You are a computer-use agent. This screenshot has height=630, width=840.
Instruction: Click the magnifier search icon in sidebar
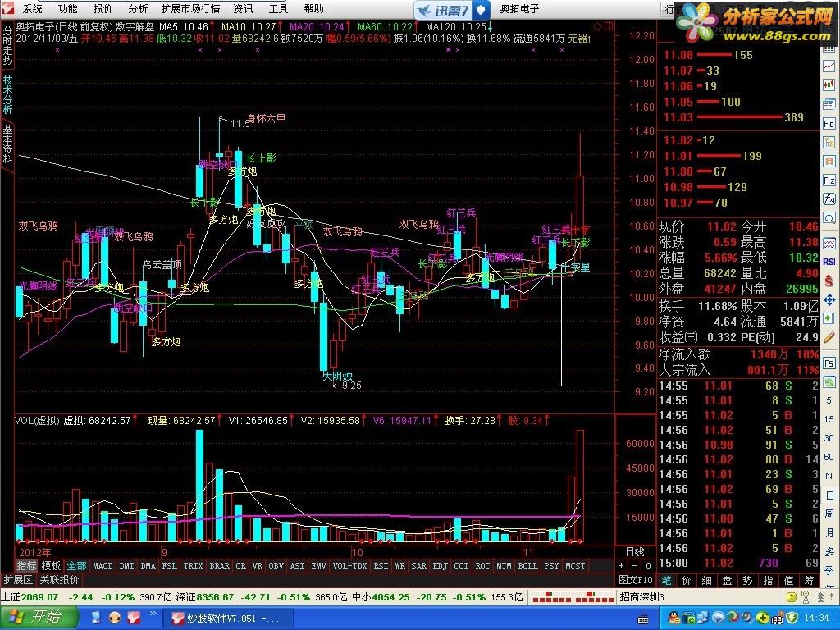pos(829,218)
